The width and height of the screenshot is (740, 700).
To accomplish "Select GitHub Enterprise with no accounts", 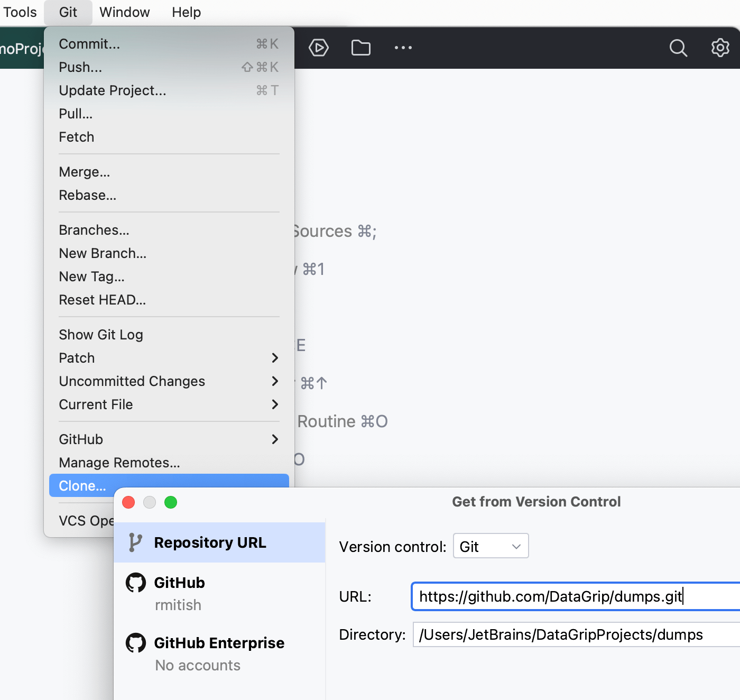I will [219, 653].
